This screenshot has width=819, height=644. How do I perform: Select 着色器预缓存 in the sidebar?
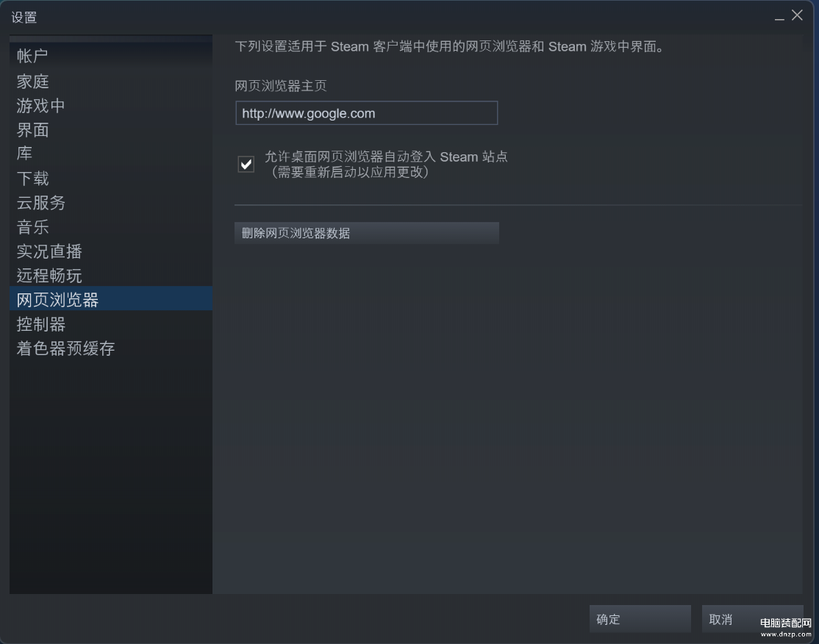coord(65,348)
